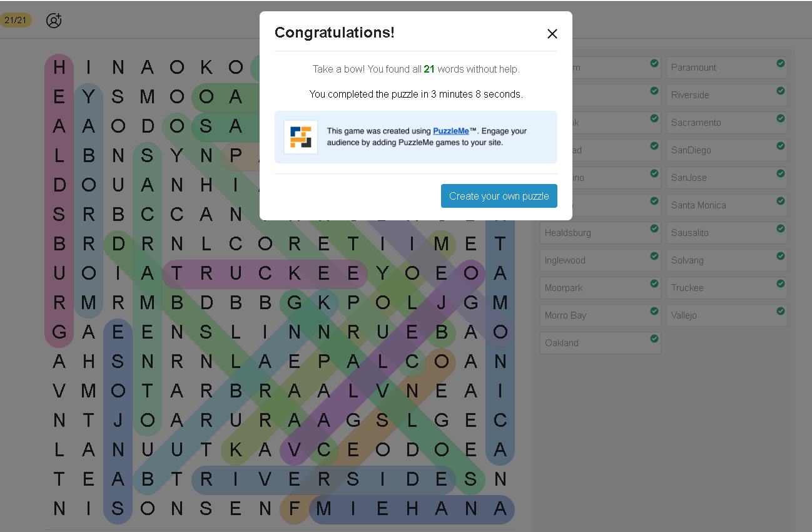Screen dimensions: 812x532
Task: Click the checkmark beside Sausalito
Action: [780, 228]
